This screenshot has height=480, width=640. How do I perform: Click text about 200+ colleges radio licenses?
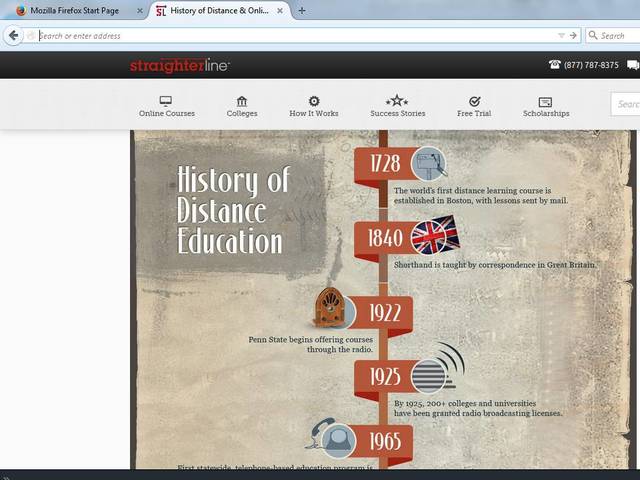coord(478,408)
